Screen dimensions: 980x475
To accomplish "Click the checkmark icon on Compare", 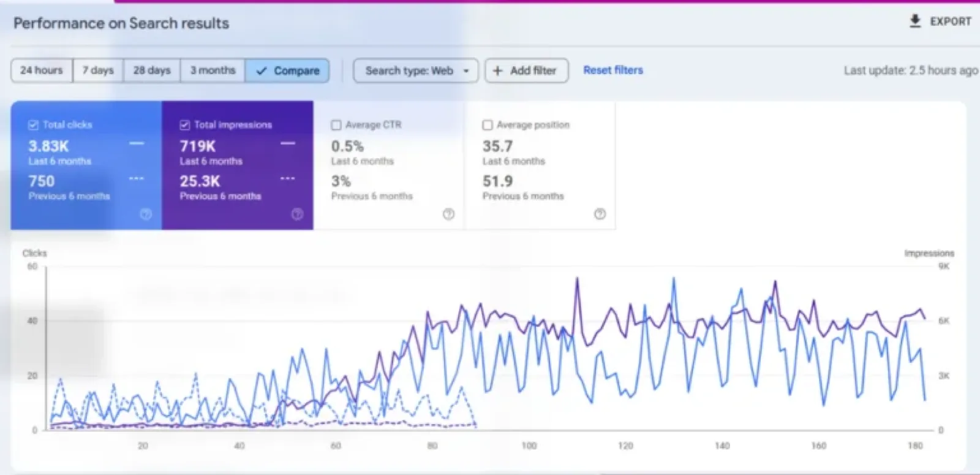I will [262, 70].
